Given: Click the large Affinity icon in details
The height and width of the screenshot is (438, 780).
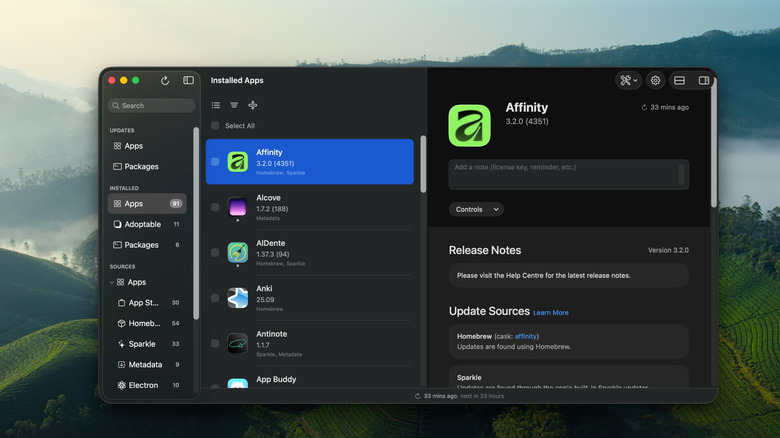Looking at the screenshot, I should [469, 125].
